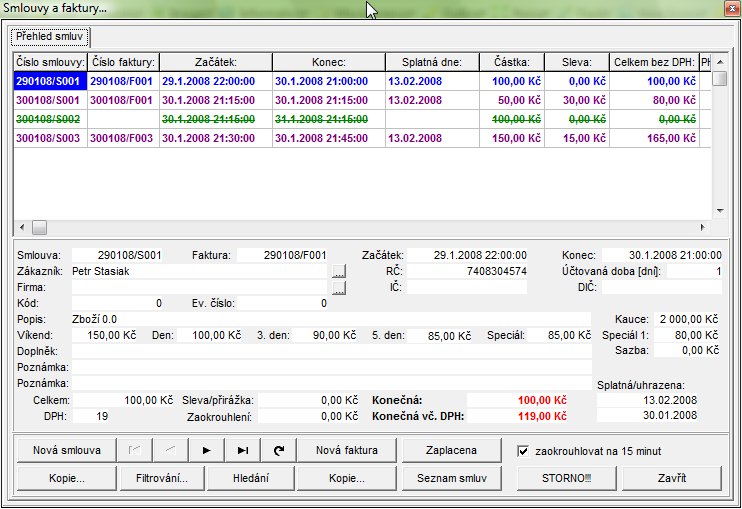Open company lookup ellipsis button next to Firma
Screen dimensions: 742x509
pos(339,288)
